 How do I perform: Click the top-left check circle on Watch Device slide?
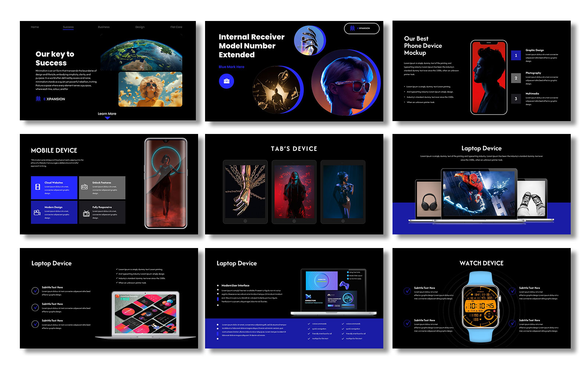pos(407,291)
